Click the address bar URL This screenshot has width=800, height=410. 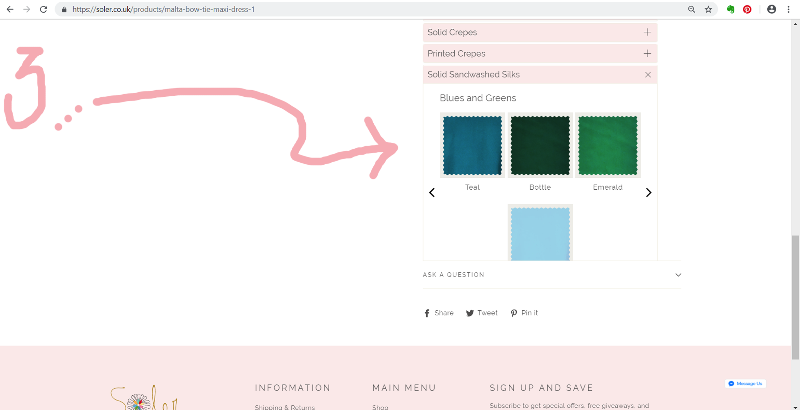click(163, 9)
